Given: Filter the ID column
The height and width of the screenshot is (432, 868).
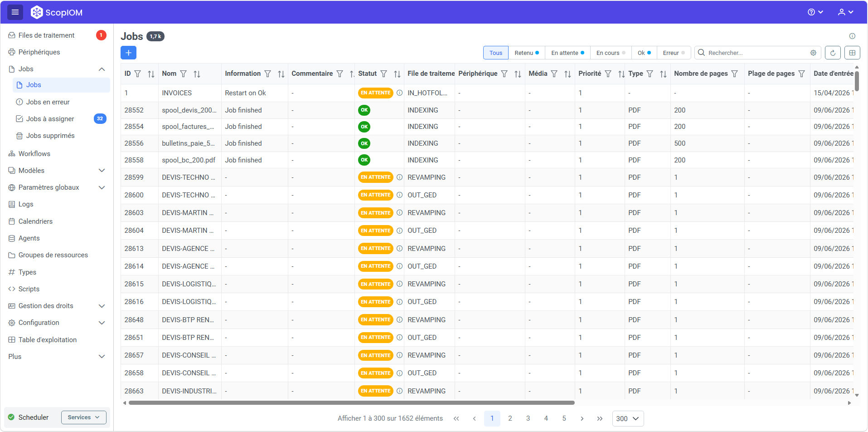Looking at the screenshot, I should (x=138, y=74).
